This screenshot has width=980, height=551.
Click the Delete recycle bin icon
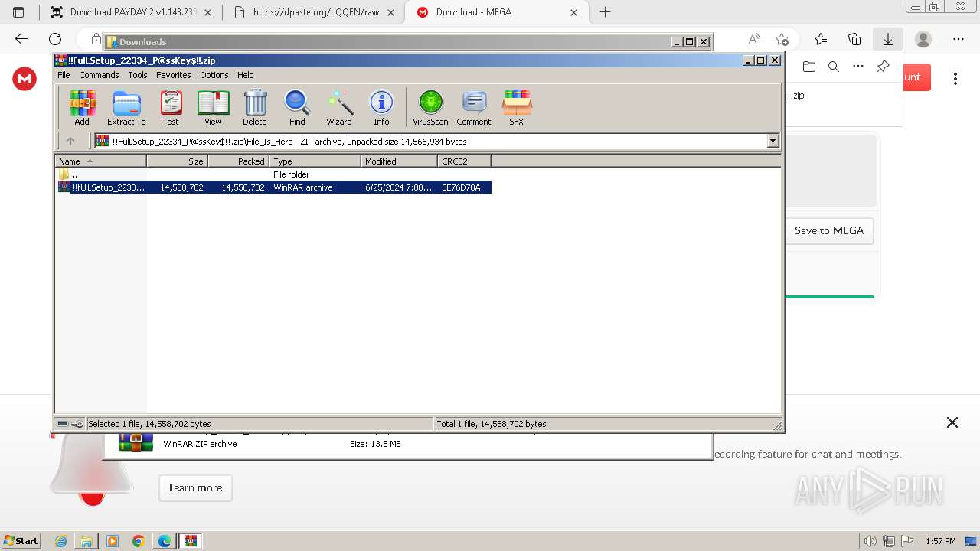click(255, 107)
